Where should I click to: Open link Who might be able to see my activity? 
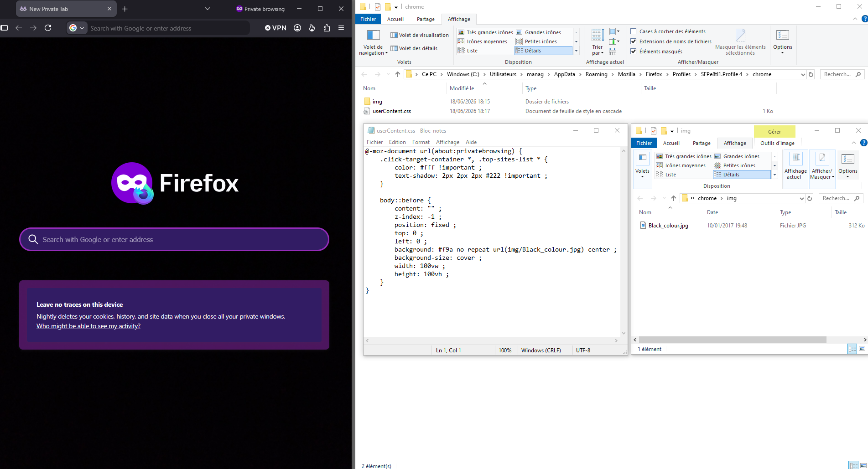coord(88,326)
